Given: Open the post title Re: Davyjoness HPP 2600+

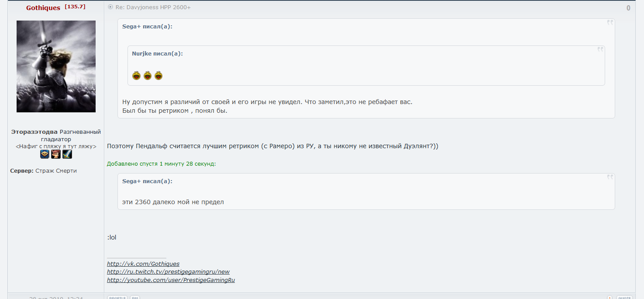Looking at the screenshot, I should point(153,7).
